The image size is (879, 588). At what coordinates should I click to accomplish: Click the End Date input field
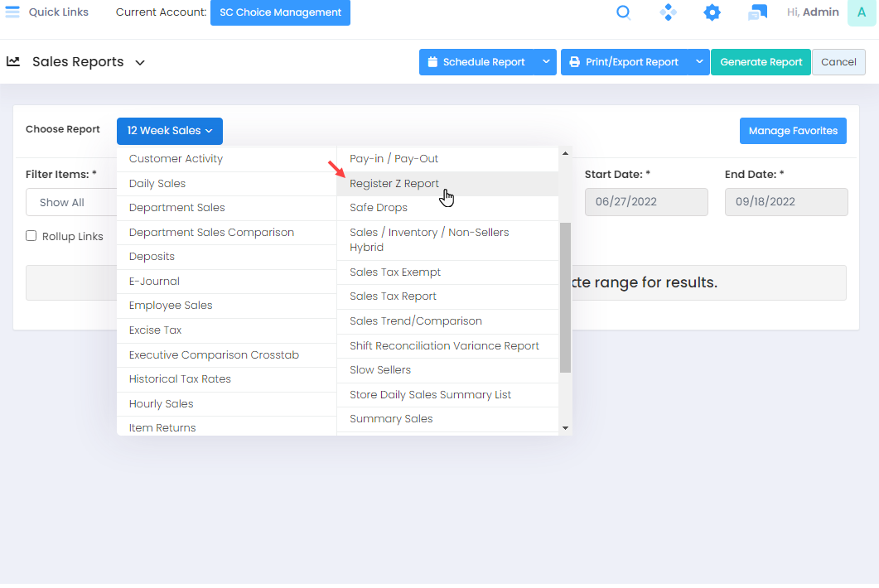(785, 202)
